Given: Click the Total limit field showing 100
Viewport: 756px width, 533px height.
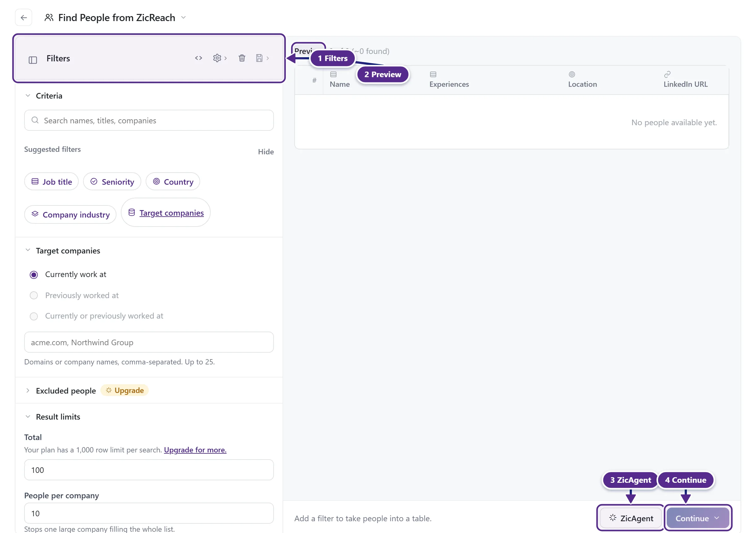Looking at the screenshot, I should pos(149,470).
